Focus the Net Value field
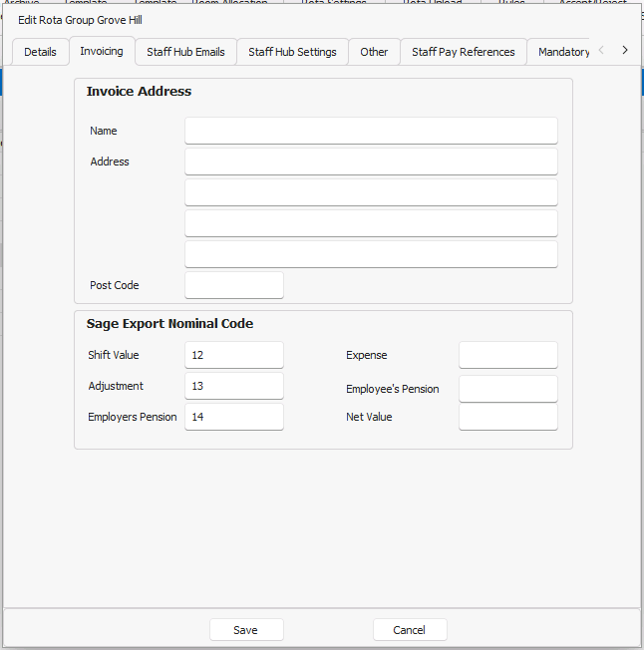 pos(507,417)
